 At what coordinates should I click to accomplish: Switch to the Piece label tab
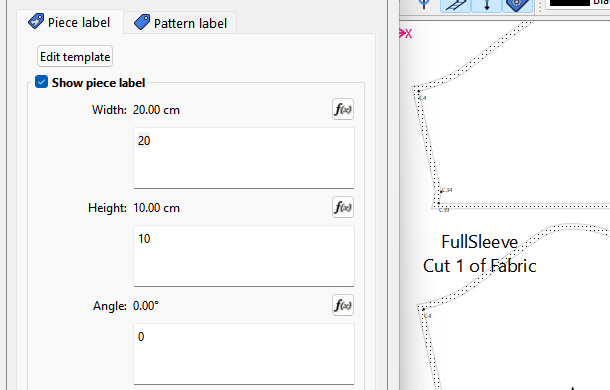coord(70,22)
